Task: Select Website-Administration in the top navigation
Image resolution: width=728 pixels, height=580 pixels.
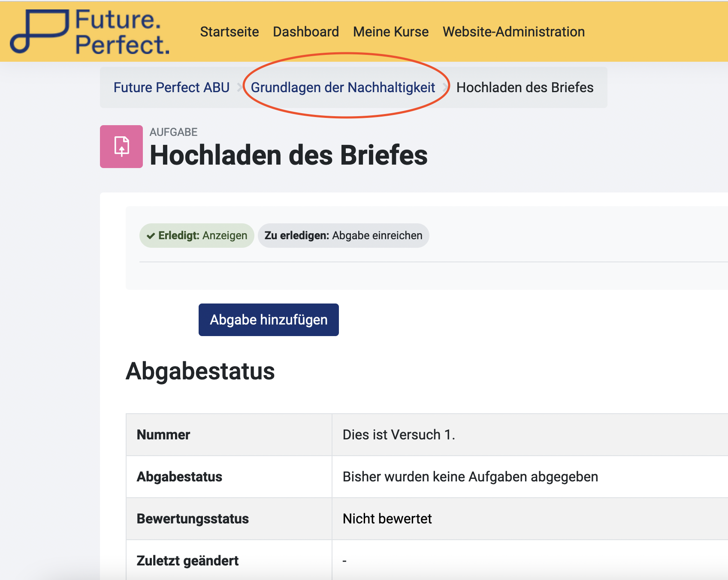Action: (x=514, y=32)
